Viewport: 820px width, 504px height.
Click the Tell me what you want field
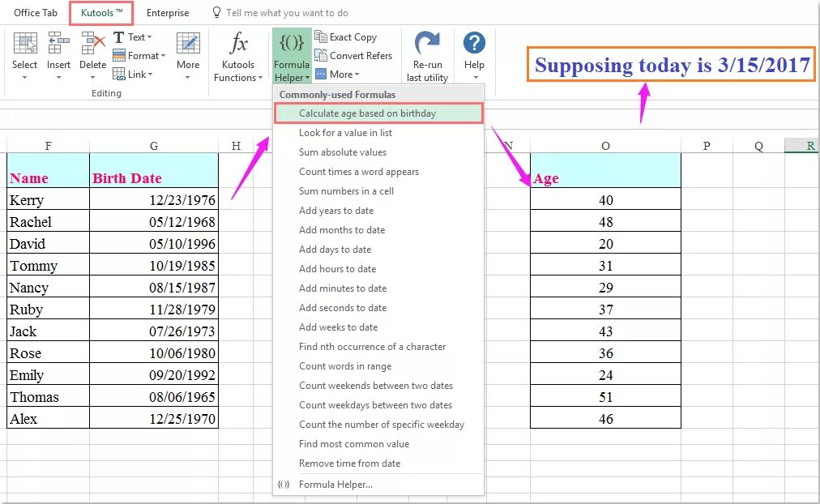287,12
